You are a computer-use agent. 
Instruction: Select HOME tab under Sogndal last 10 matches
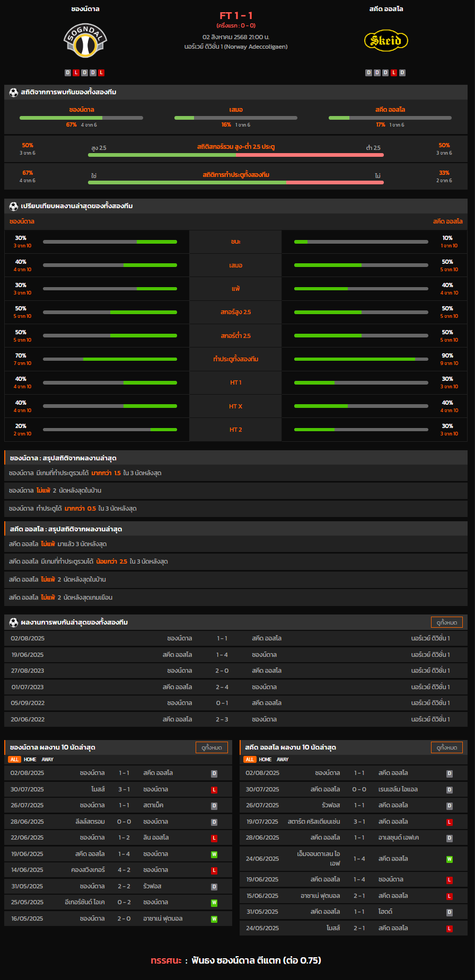(x=30, y=760)
